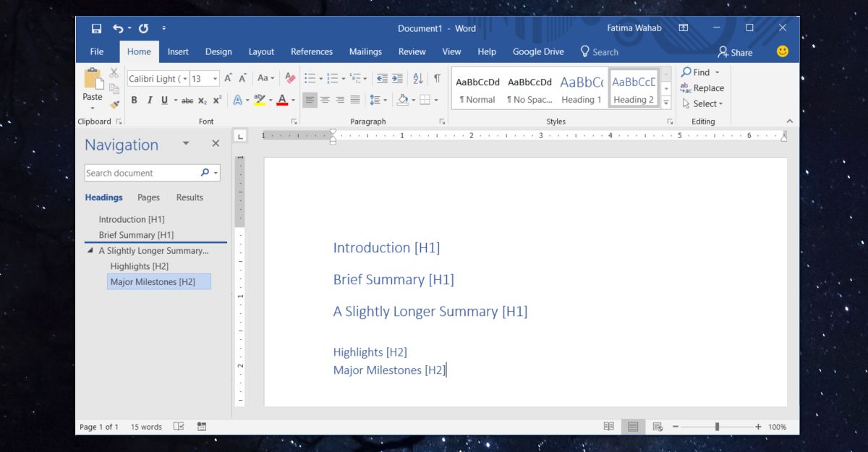The image size is (868, 452).
Task: Click the Web Layout view icon
Action: (x=657, y=427)
